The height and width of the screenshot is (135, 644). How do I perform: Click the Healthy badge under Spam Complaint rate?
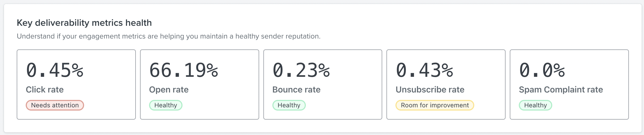[535, 105]
